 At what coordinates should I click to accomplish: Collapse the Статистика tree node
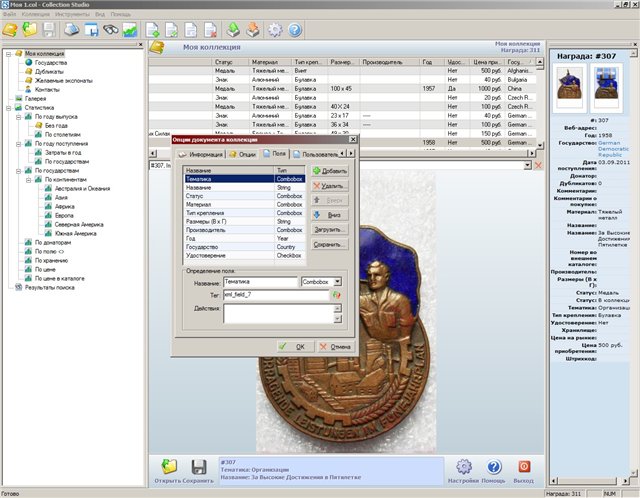[x=8, y=108]
